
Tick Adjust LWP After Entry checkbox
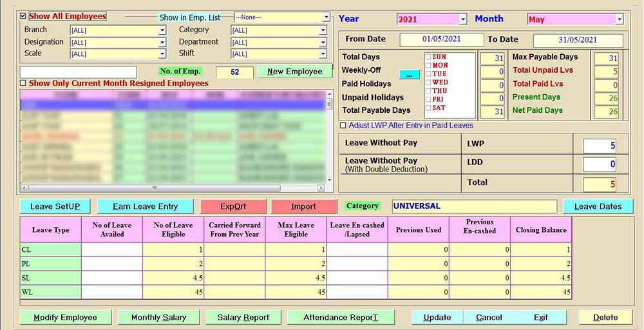coord(343,126)
